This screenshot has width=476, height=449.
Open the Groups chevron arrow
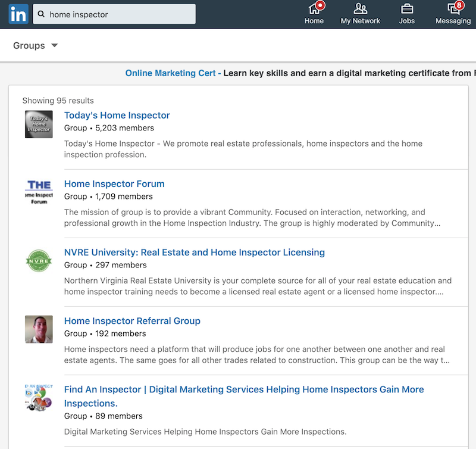[54, 45]
